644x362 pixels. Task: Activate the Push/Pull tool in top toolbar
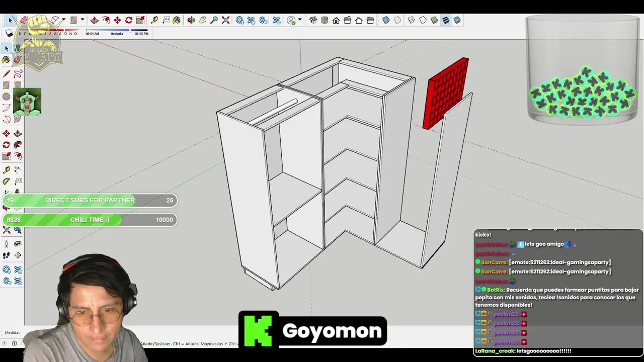94,20
